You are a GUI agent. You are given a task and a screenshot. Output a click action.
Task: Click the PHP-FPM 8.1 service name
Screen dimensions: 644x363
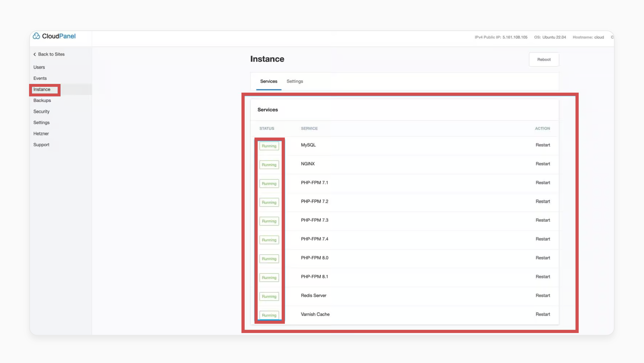point(314,277)
